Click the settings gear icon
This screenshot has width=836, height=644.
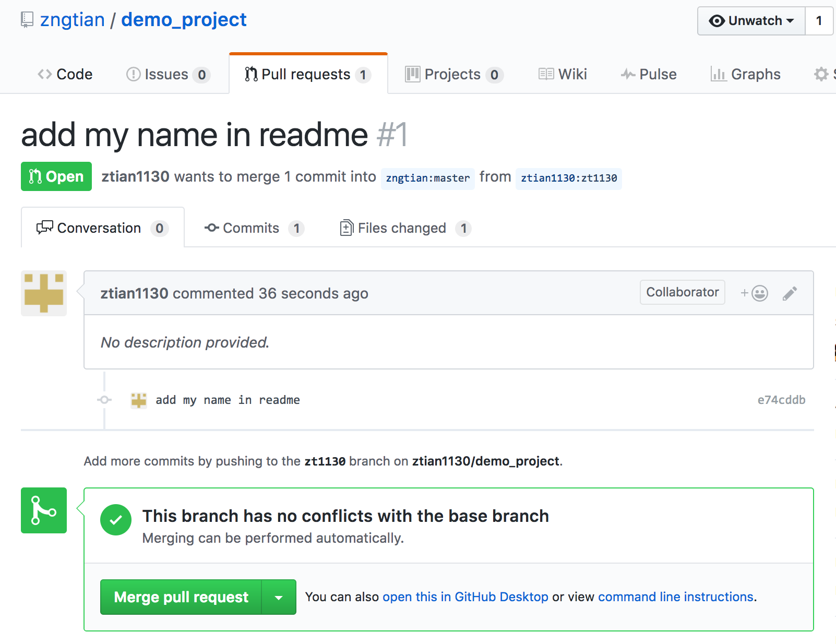tap(821, 74)
